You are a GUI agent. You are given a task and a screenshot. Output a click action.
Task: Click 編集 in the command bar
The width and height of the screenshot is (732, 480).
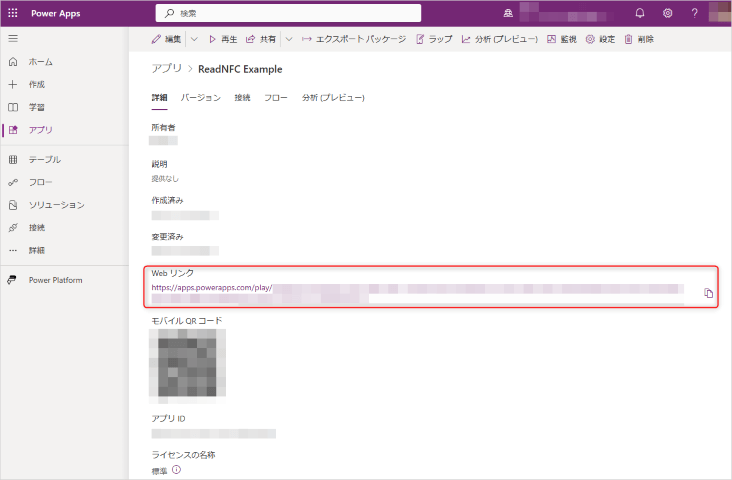pyautogui.click(x=166, y=39)
